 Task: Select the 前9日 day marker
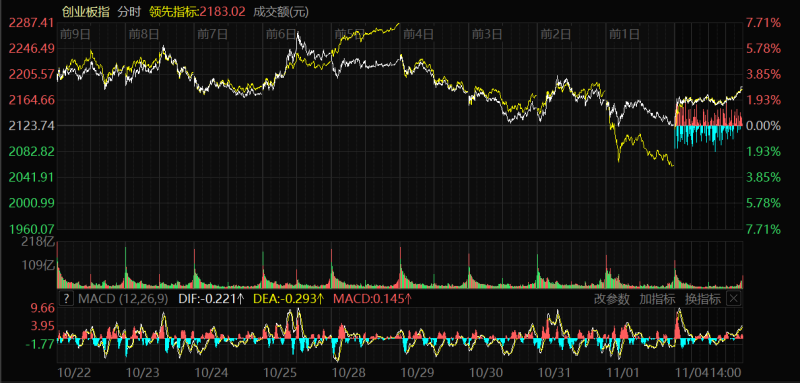(x=76, y=34)
